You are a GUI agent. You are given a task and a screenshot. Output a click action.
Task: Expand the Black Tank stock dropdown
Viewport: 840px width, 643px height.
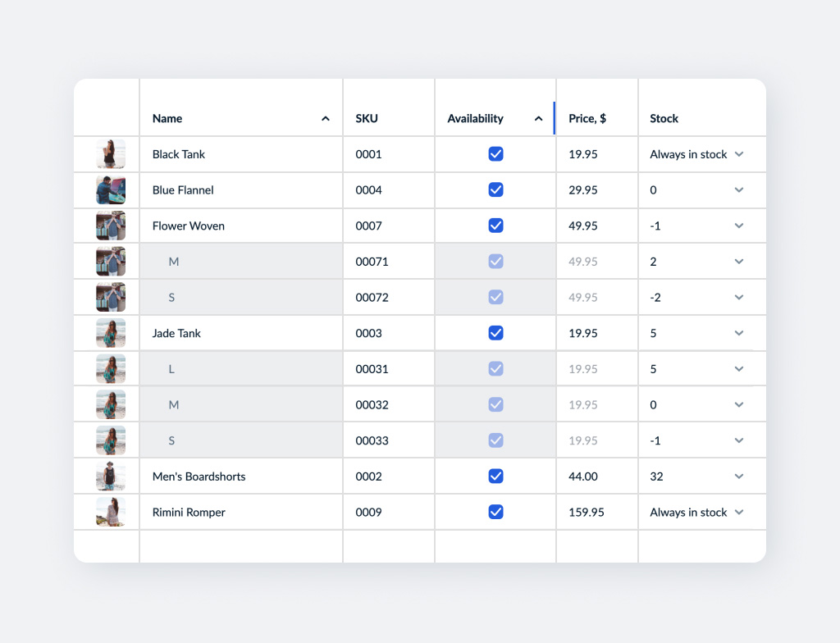tap(739, 154)
